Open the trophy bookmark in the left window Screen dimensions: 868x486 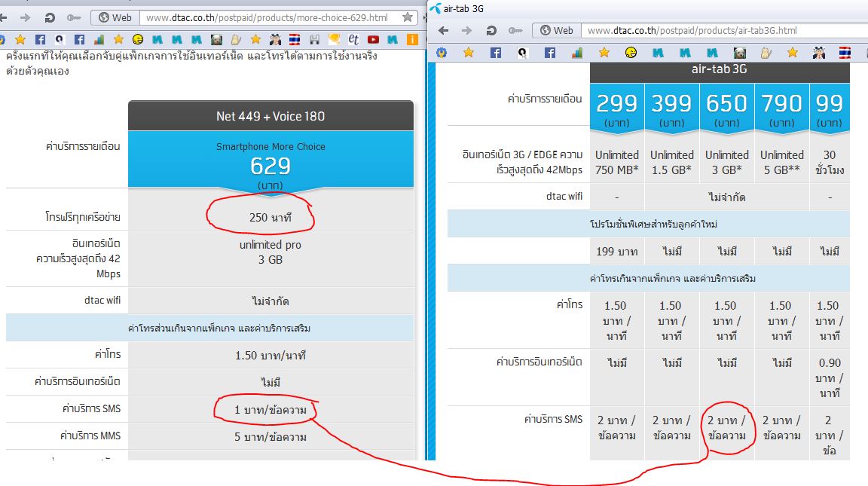coord(335,39)
